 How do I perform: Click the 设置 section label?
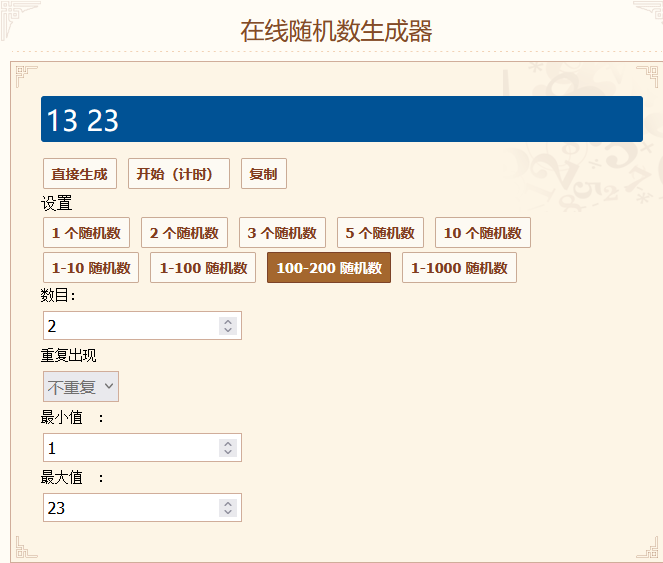coord(57,203)
